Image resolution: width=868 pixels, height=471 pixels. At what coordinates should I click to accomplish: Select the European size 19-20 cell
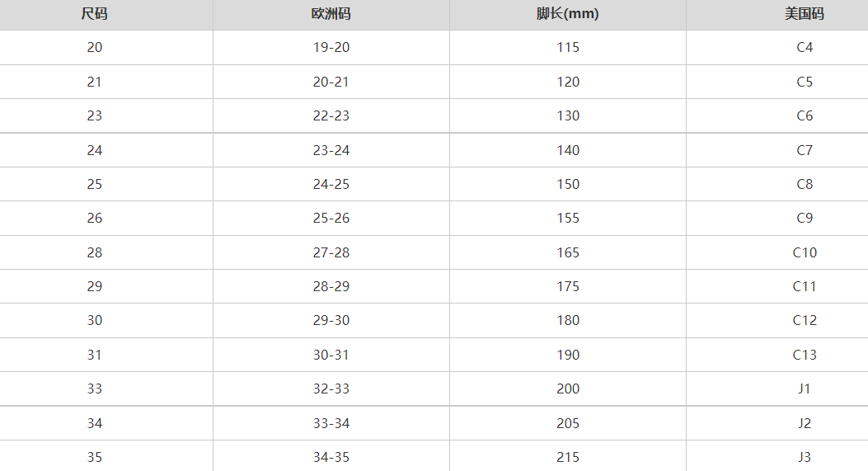coord(331,48)
